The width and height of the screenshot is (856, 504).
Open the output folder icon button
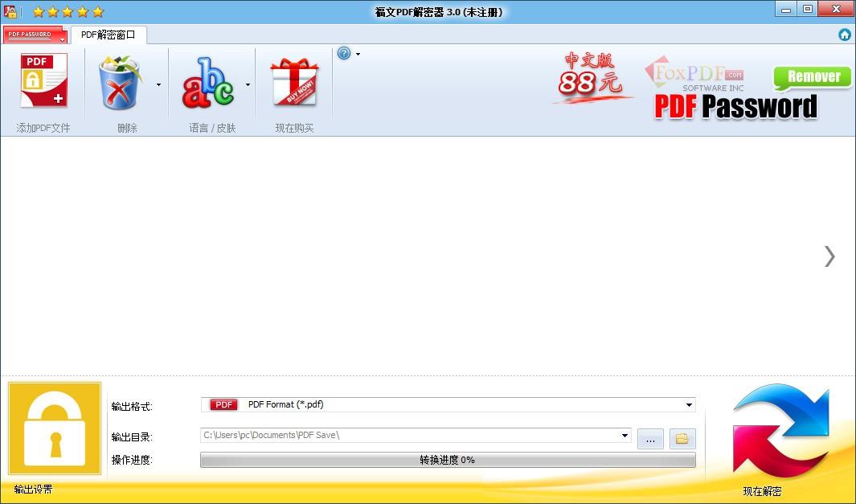click(682, 438)
